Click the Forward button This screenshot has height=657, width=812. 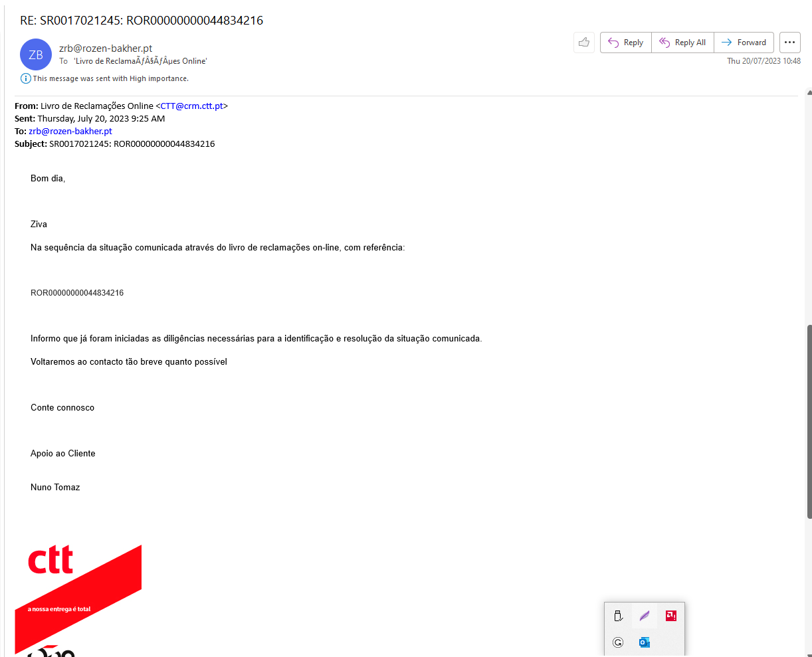point(744,42)
